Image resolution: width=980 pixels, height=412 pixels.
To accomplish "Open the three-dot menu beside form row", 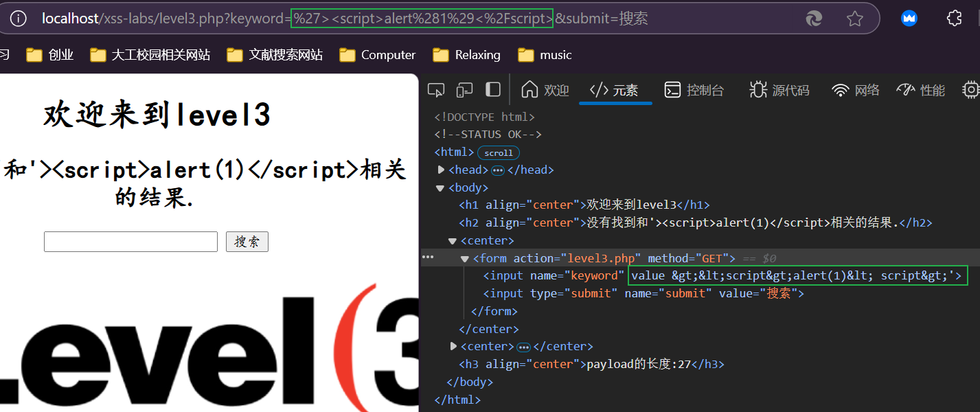I will coord(428,258).
